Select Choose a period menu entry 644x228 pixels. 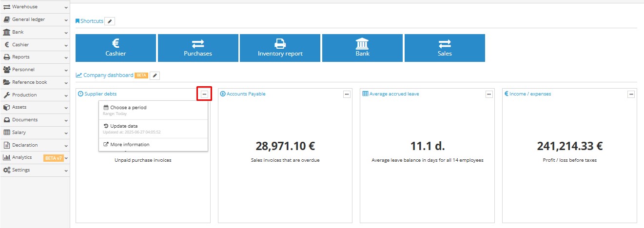pos(128,108)
